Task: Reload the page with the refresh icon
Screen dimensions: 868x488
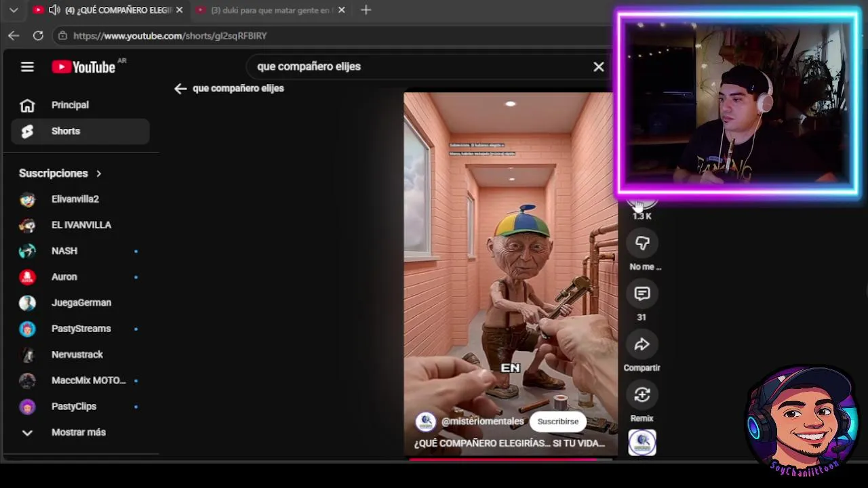Action: 38,35
